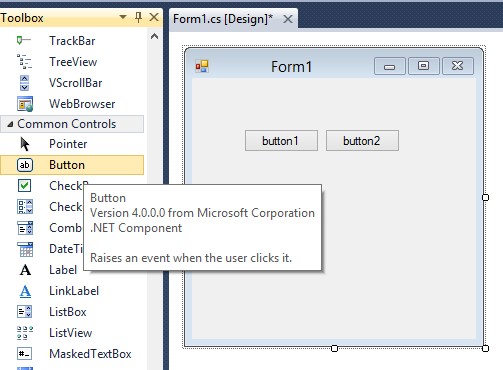Screen dimensions: 503x370
Task: Select the MaskedTextBox control icon
Action: coord(25,354)
